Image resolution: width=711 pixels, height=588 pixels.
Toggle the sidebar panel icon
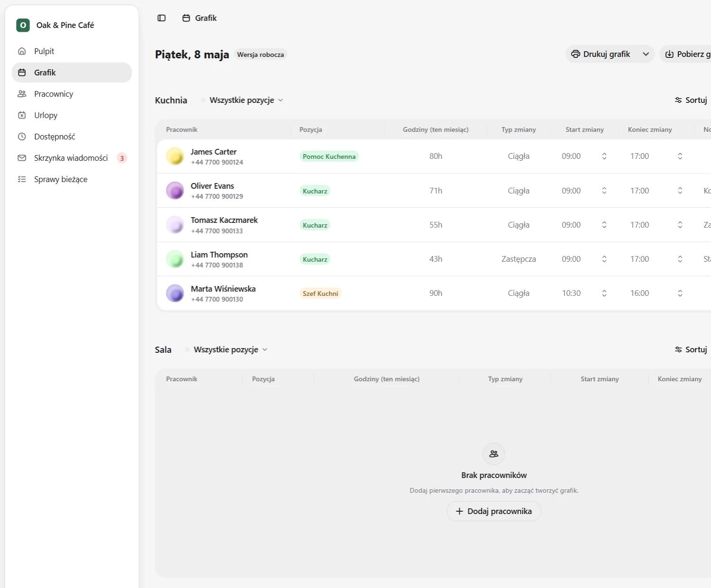(x=162, y=18)
